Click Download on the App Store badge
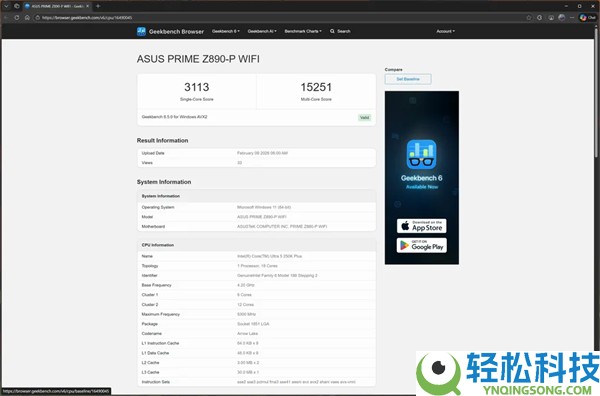Viewport: 600px width, 396px height. [x=421, y=226]
